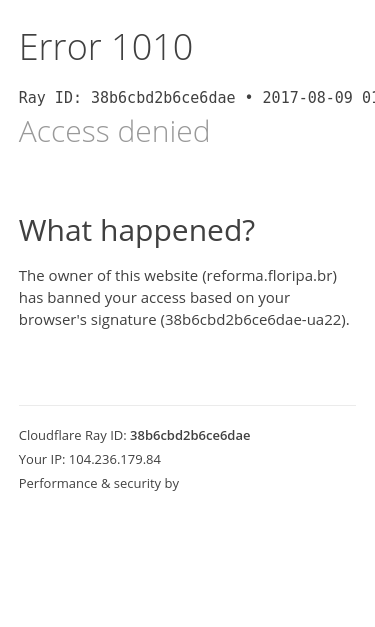Image resolution: width=375 pixels, height=627 pixels.
Task: Click the 'Ray ID:' label at top
Action: pyautogui.click(x=50, y=98)
